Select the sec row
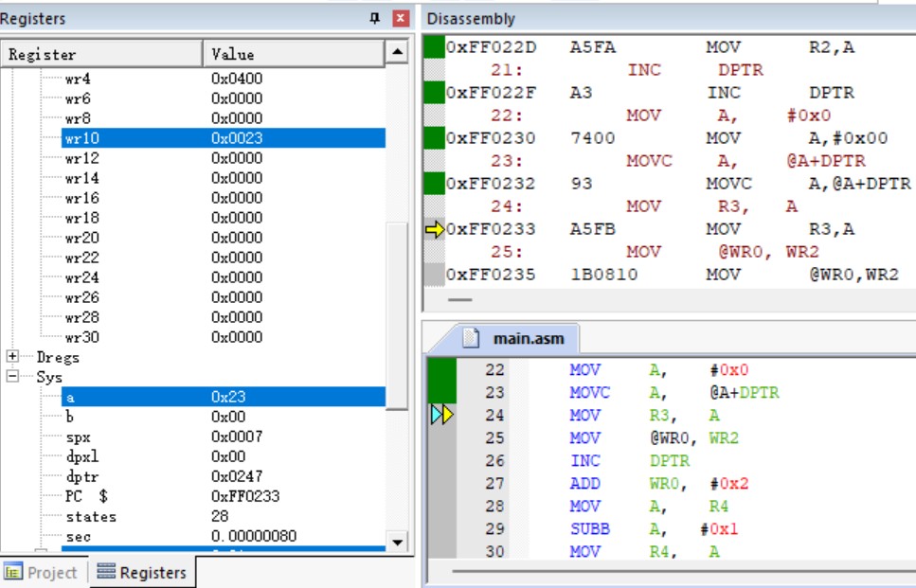916x588 pixels. coord(224,535)
